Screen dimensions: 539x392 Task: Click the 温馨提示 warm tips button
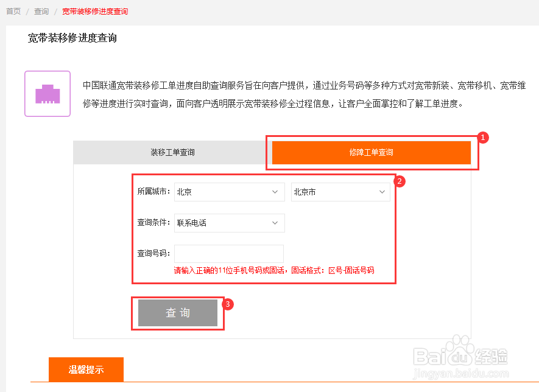point(85,369)
